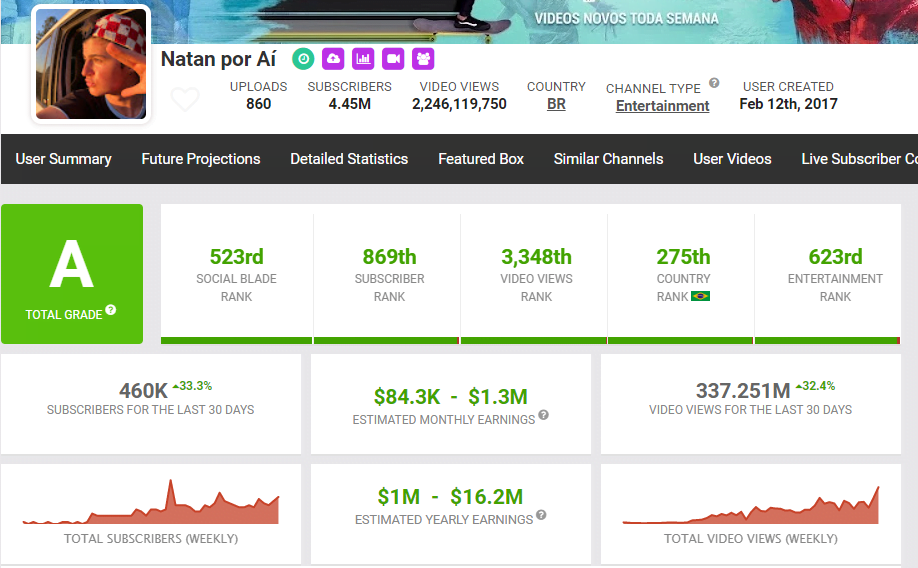Open the purple bar chart icon
The image size is (918, 568).
click(x=363, y=59)
